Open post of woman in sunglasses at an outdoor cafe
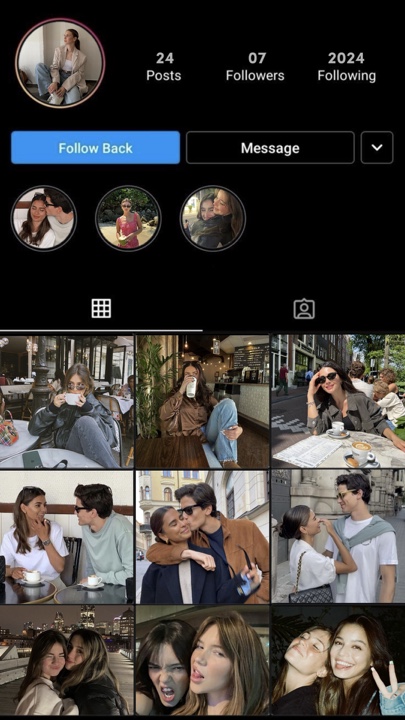Viewport: 405px width, 720px height. (338, 402)
